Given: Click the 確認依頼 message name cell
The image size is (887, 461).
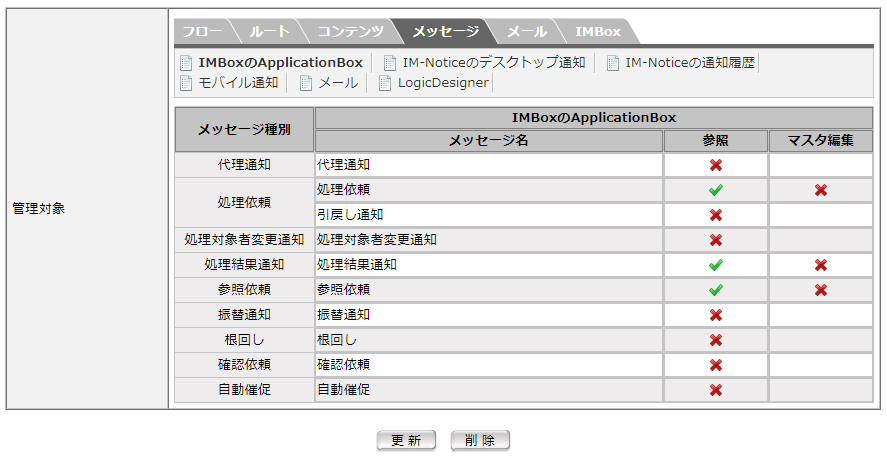Looking at the screenshot, I should coord(489,365).
